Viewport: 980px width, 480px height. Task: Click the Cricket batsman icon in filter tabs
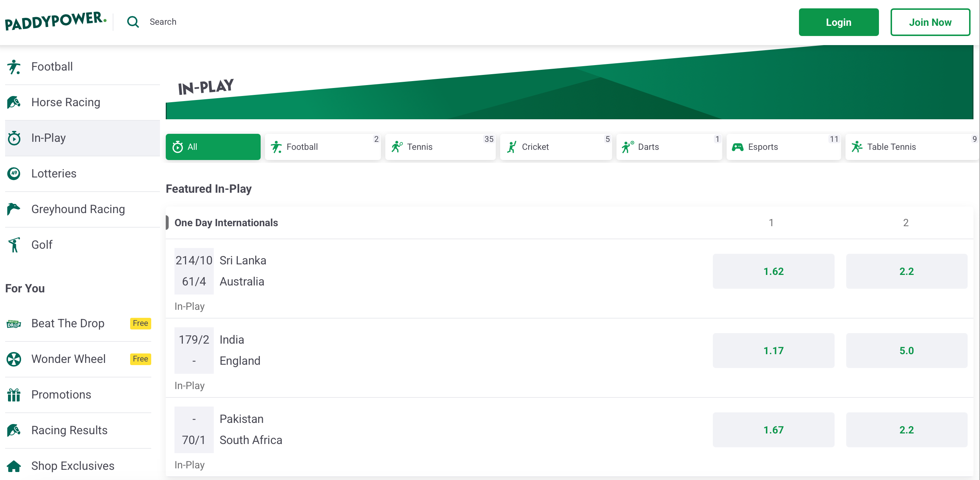[x=512, y=147]
